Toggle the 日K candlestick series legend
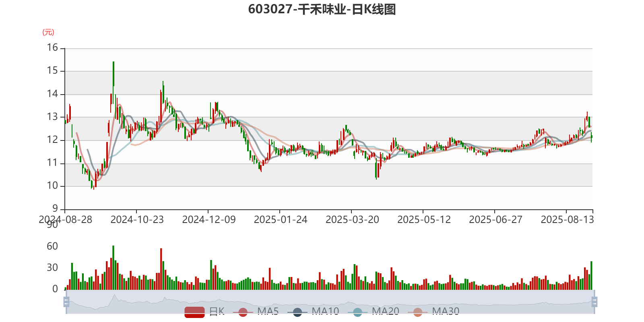 204,312
